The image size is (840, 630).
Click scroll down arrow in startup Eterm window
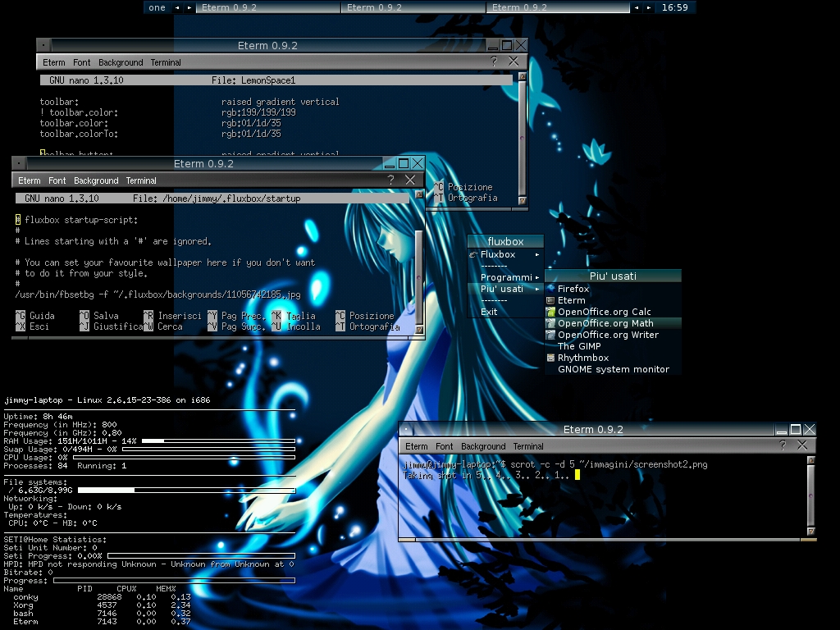(419, 330)
